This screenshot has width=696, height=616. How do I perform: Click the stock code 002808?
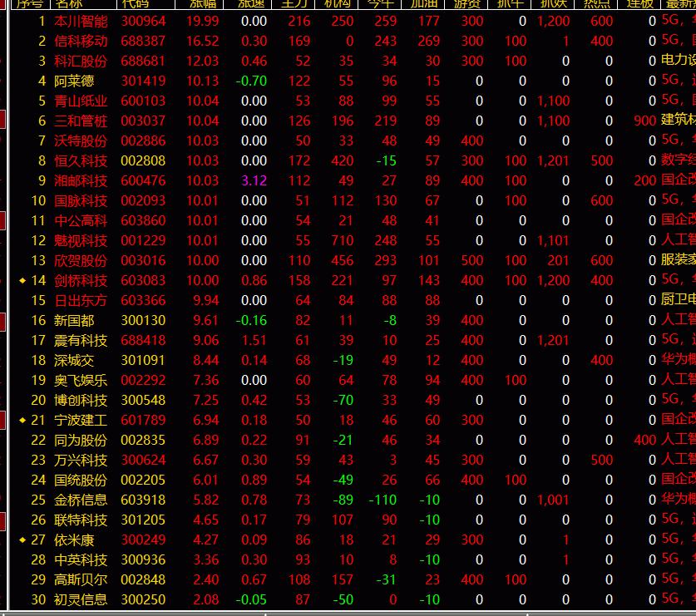[143, 160]
